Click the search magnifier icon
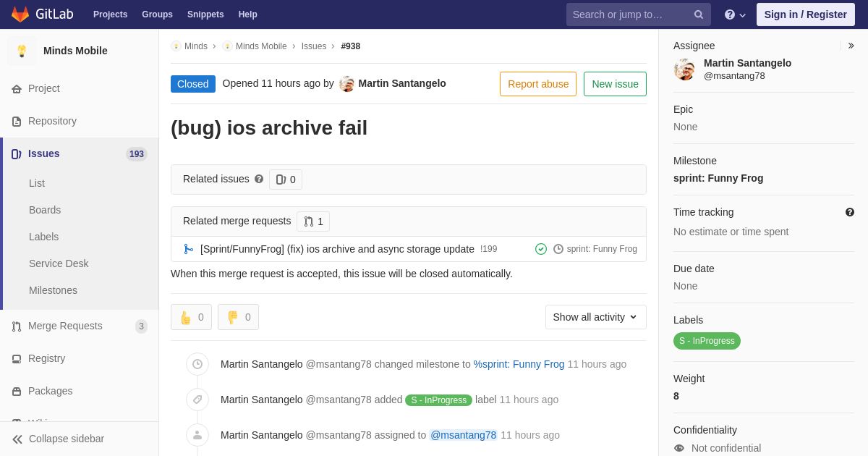Image resolution: width=868 pixels, height=456 pixels. click(699, 14)
